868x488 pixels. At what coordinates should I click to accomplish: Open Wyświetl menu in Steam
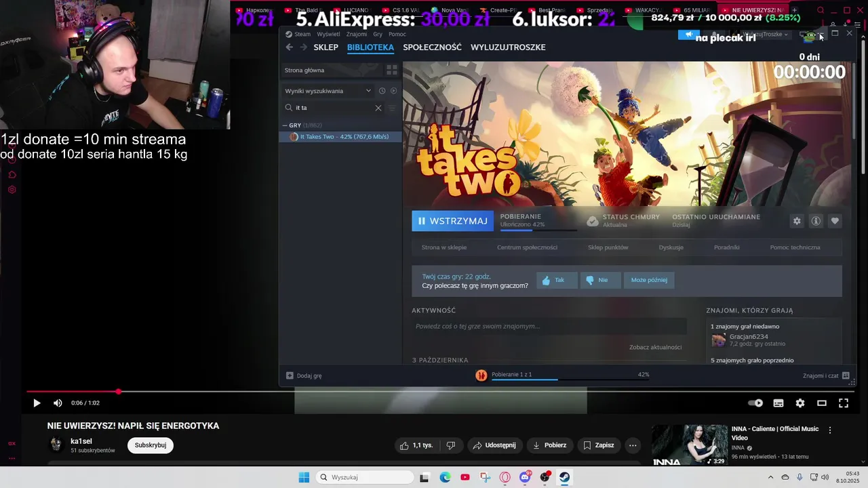click(x=329, y=34)
